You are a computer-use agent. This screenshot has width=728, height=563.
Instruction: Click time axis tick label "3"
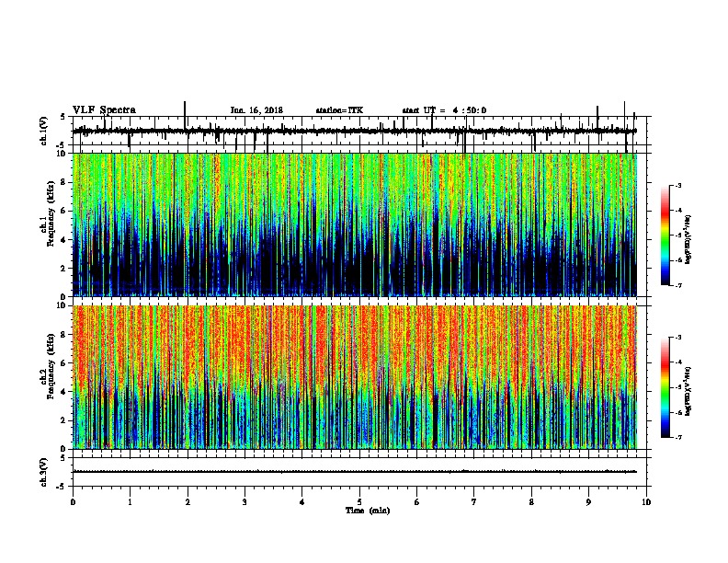(x=245, y=502)
